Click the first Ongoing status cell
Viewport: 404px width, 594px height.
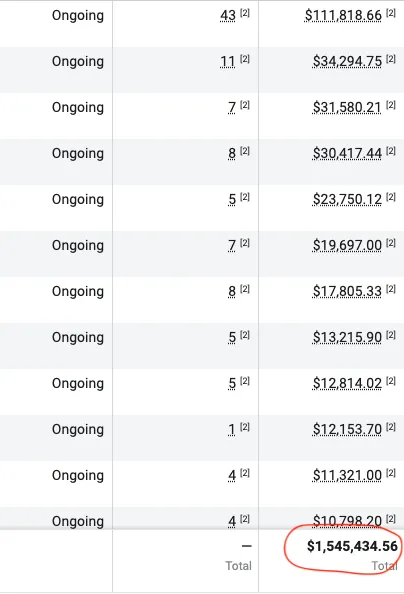(78, 16)
